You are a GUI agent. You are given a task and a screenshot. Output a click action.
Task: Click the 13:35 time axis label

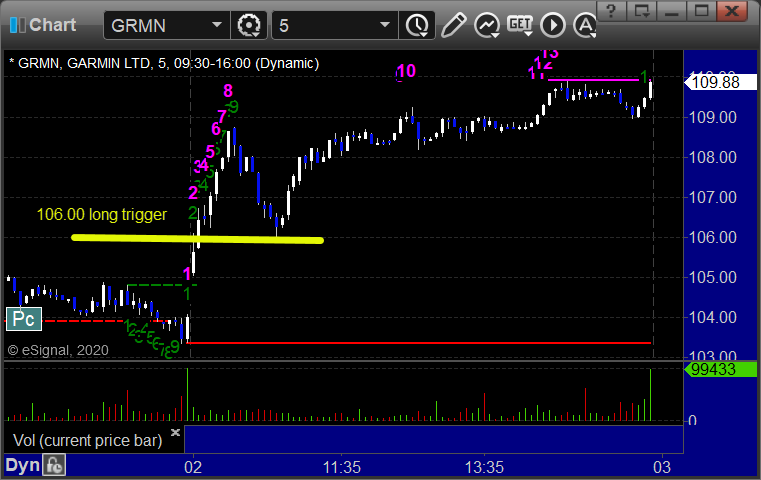click(484, 467)
